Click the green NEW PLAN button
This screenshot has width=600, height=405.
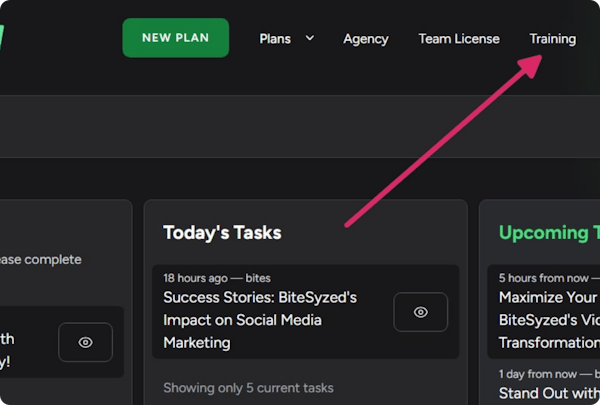pos(175,38)
